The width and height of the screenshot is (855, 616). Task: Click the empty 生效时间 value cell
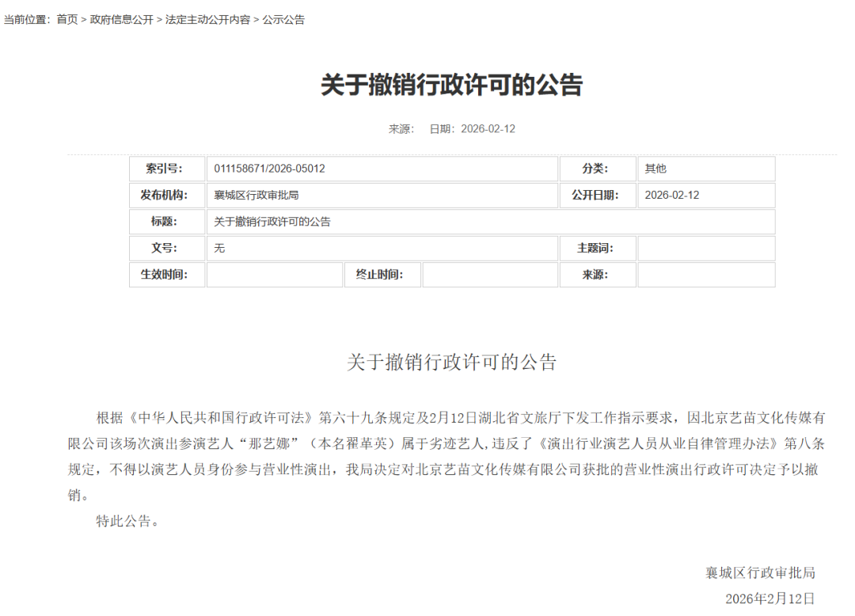click(x=274, y=275)
